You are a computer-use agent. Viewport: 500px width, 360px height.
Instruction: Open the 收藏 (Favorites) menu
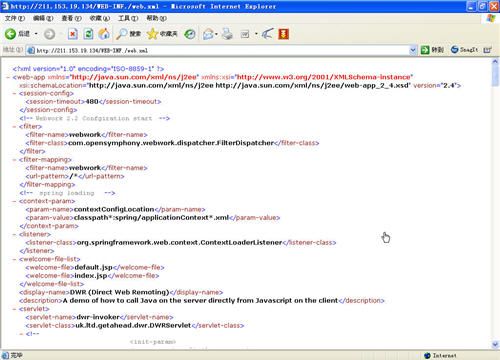tap(100, 18)
